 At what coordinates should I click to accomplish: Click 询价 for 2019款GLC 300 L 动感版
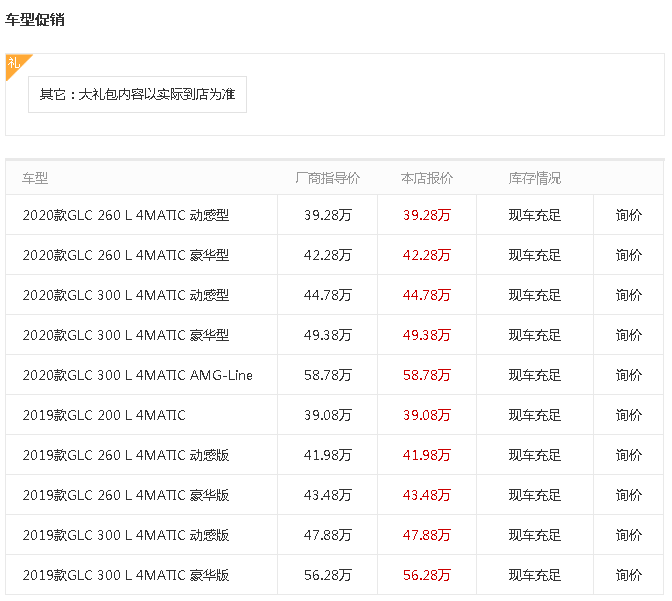pos(629,535)
